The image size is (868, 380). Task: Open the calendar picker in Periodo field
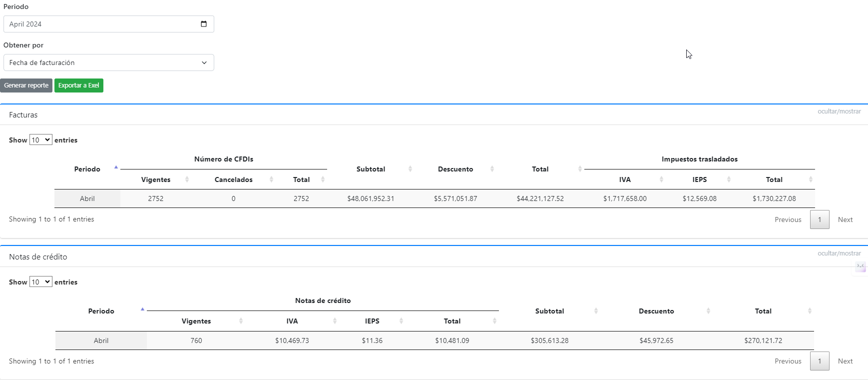coord(204,24)
